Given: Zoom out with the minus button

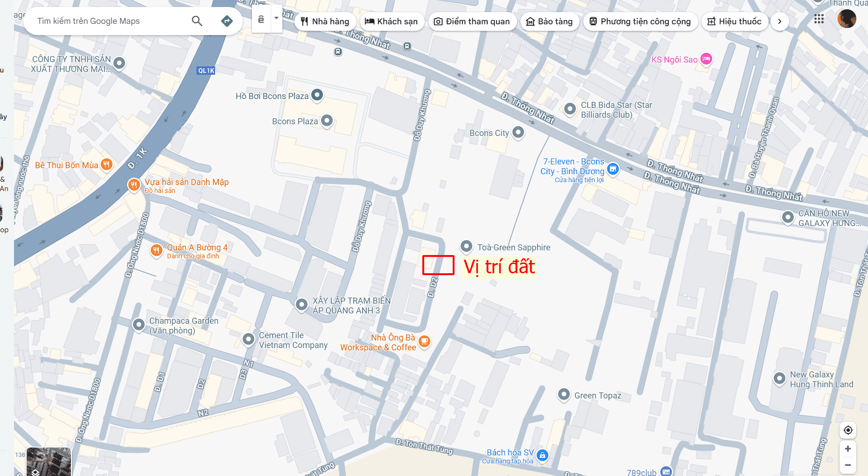Looking at the screenshot, I should (848, 465).
